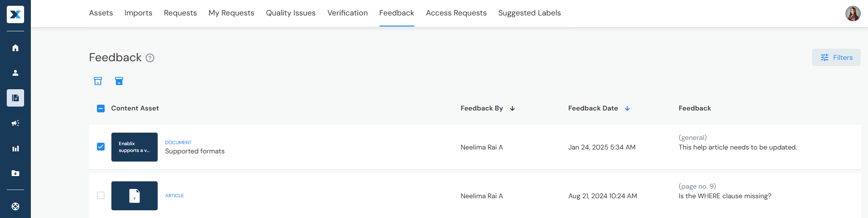Check the Article row checkbox
The width and height of the screenshot is (868, 218).
pos(101,195)
